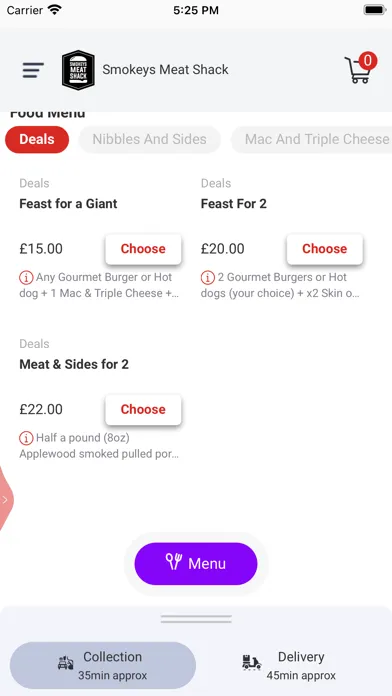This screenshot has width=392, height=696.
Task: Choose the Feast for a Giant deal
Action: pos(143,249)
